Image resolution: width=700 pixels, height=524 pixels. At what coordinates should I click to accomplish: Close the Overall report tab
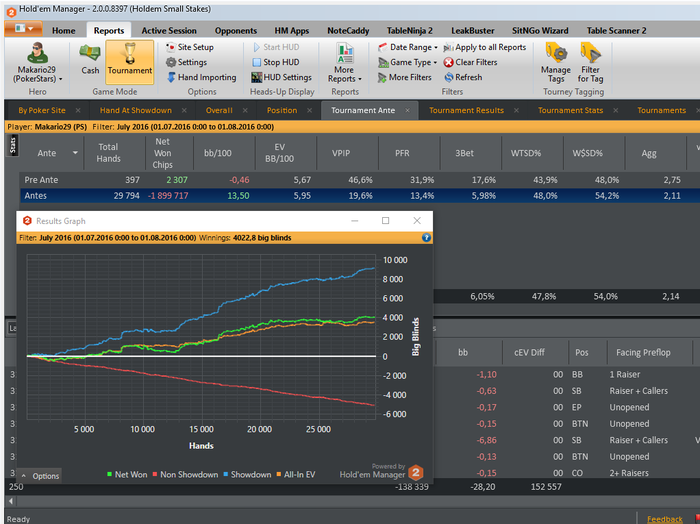tap(245, 110)
